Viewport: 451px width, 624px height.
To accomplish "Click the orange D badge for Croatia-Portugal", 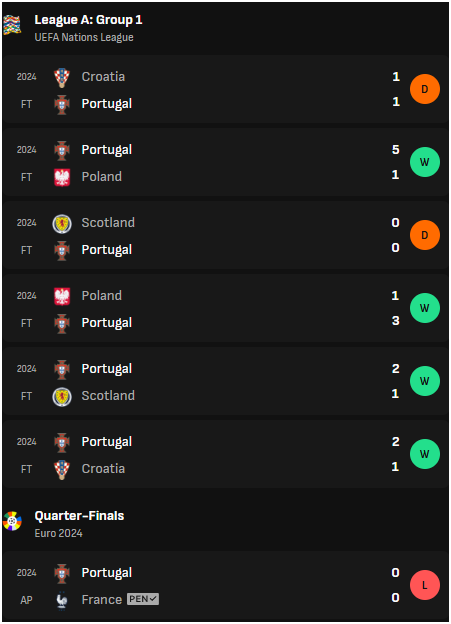I will pos(425,89).
